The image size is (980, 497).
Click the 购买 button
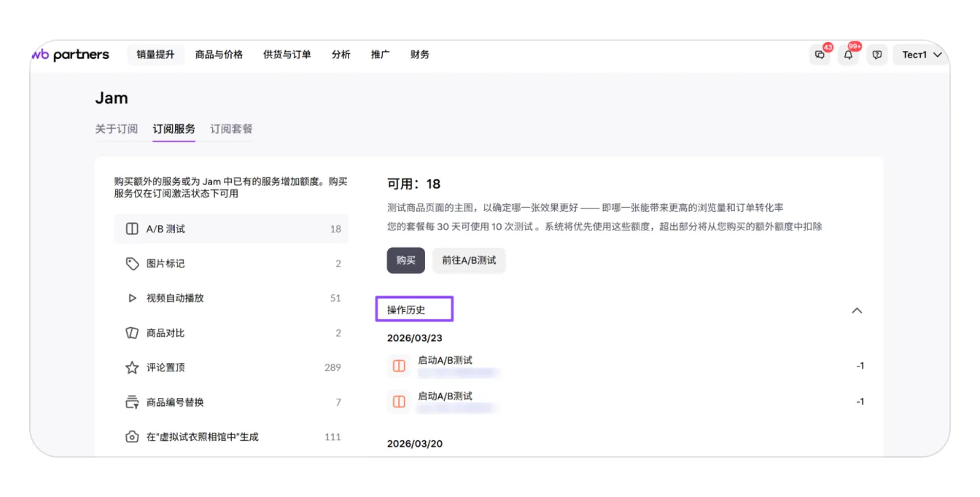pos(406,260)
